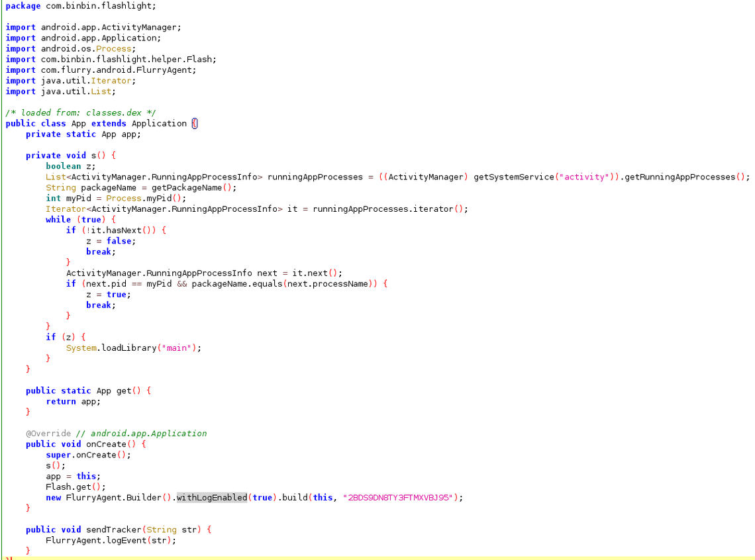Click the Process.myPid() call
Image resolution: width=755 pixels, height=560 pixels.
click(x=144, y=198)
